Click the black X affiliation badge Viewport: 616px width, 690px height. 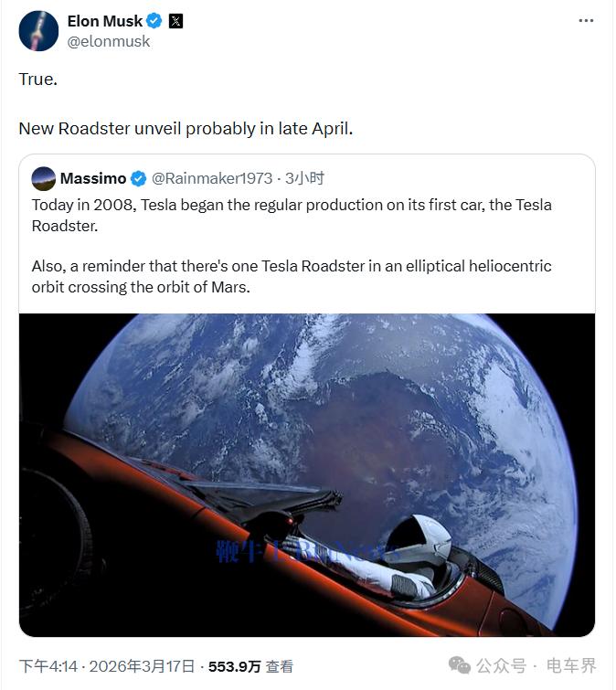176,20
